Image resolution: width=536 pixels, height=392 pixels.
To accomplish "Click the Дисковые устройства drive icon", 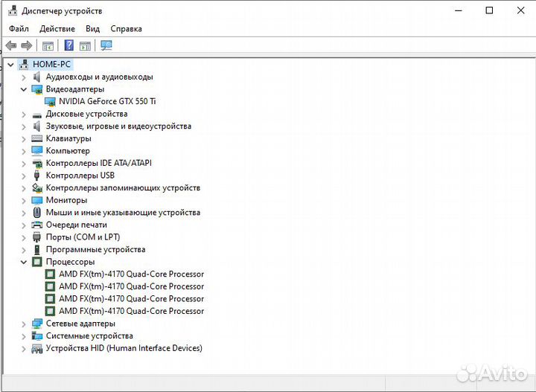I will click(x=37, y=115).
